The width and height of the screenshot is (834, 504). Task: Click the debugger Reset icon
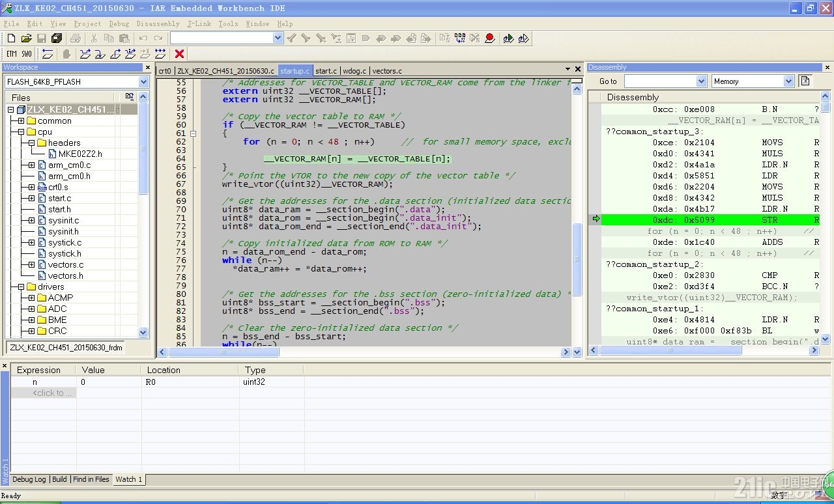pyautogui.click(x=48, y=54)
